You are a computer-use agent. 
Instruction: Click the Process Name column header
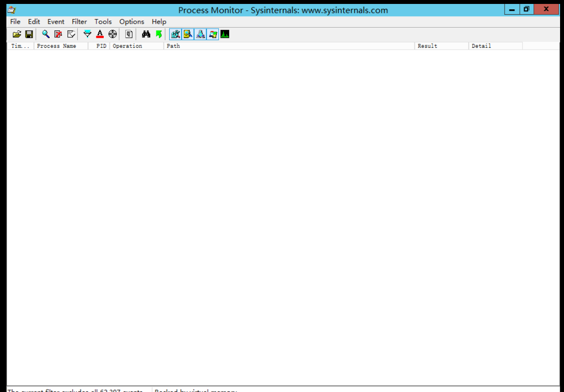point(57,46)
